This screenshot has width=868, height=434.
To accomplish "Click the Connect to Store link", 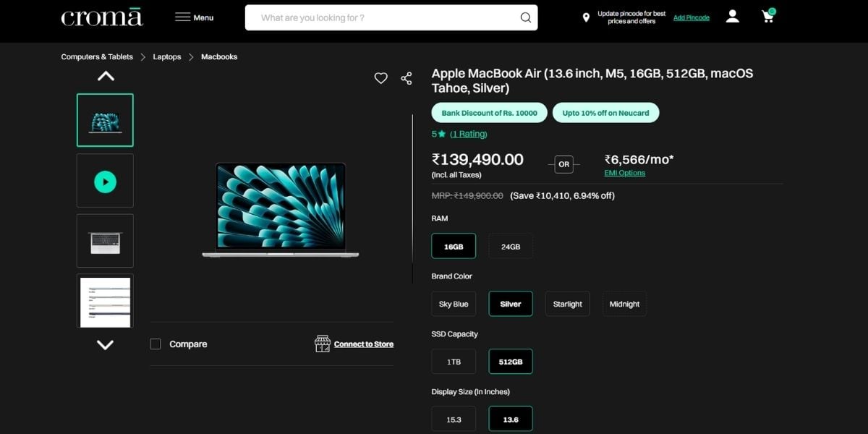I will pyautogui.click(x=364, y=344).
